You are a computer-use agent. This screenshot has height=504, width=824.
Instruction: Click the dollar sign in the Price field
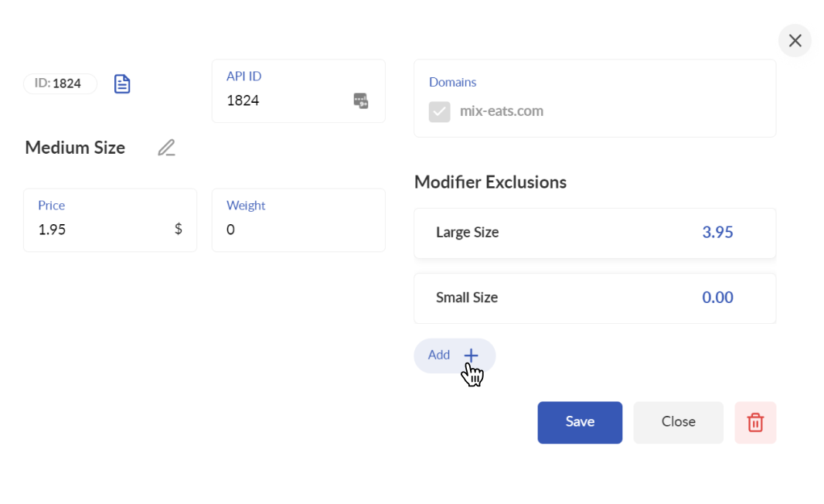click(x=178, y=229)
